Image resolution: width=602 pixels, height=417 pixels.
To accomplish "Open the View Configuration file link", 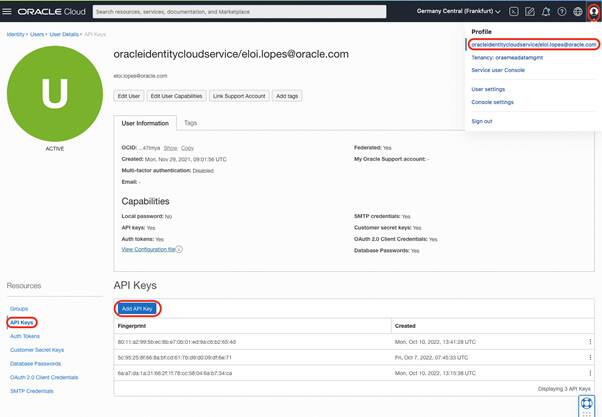I will 149,249.
